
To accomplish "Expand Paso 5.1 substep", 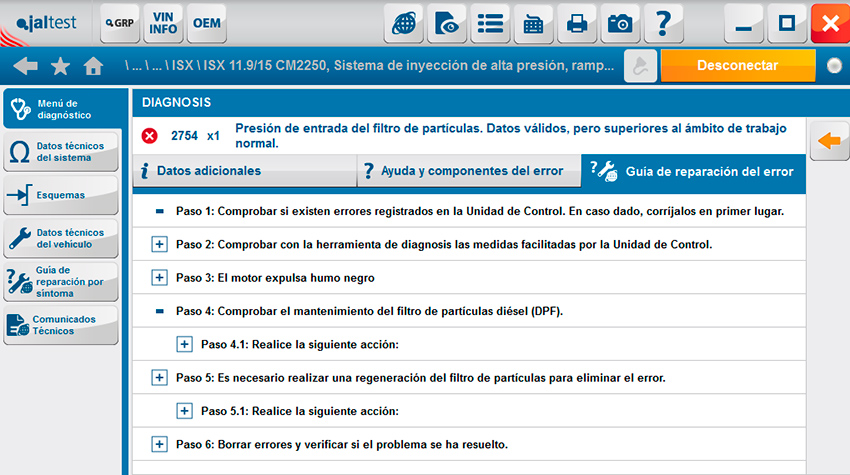I will pos(184,411).
